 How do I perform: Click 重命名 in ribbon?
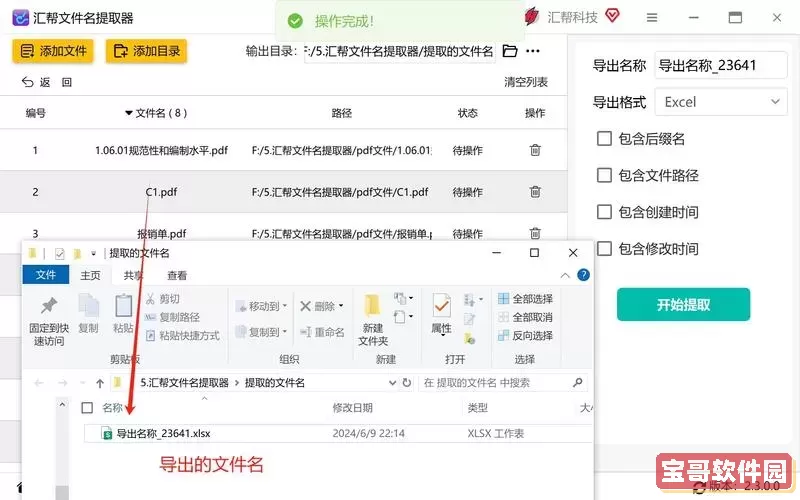[322, 332]
